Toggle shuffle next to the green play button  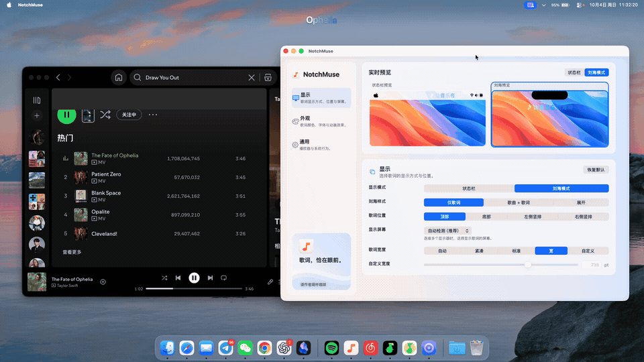pyautogui.click(x=105, y=115)
